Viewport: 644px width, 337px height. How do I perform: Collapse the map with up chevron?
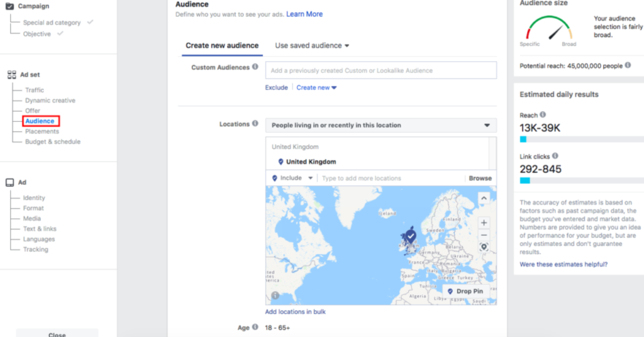484,198
